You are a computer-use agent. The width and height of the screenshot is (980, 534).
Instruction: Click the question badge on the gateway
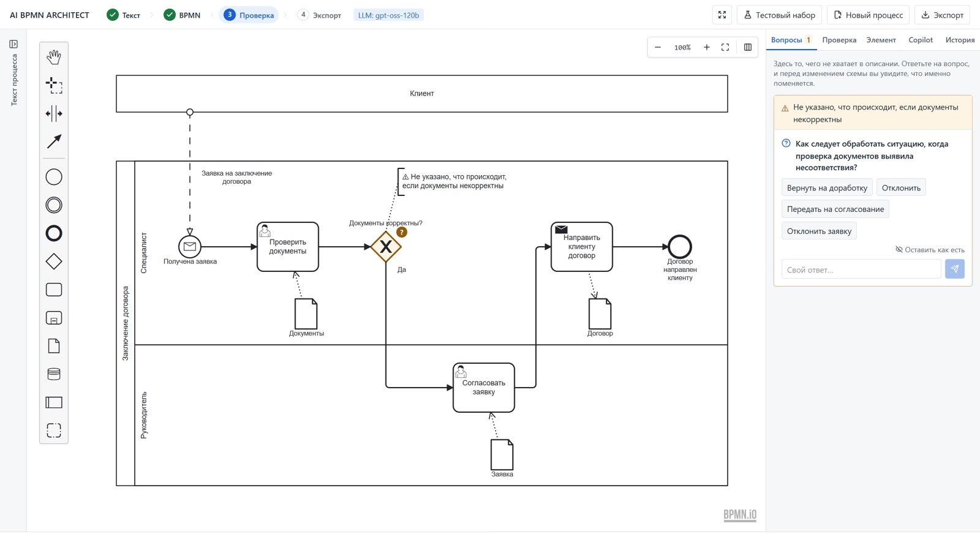pos(402,232)
